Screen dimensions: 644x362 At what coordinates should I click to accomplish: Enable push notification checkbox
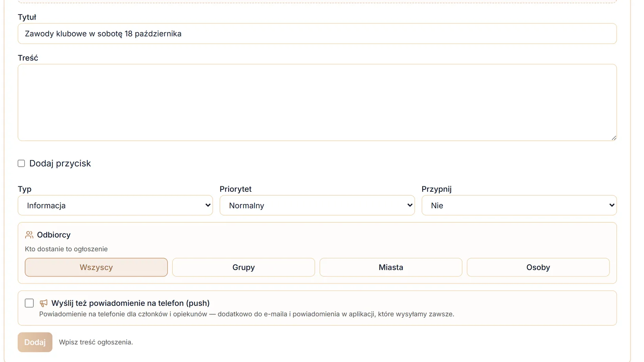coord(29,303)
